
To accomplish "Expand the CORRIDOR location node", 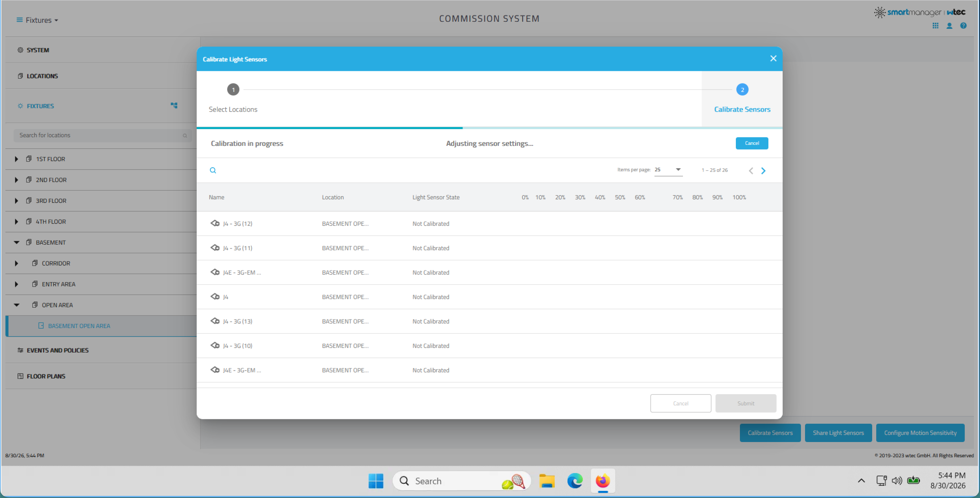I will 16,263.
